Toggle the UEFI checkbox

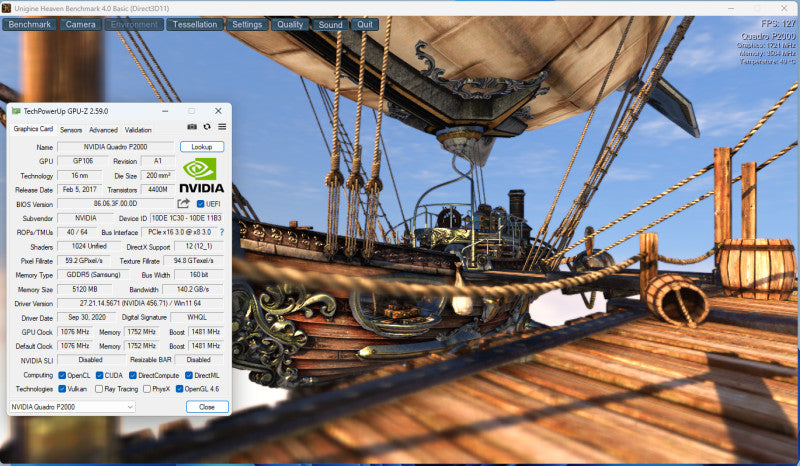[x=201, y=204]
